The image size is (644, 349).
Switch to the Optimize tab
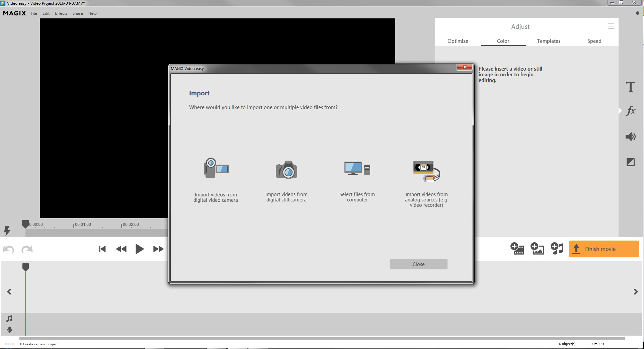pos(458,41)
